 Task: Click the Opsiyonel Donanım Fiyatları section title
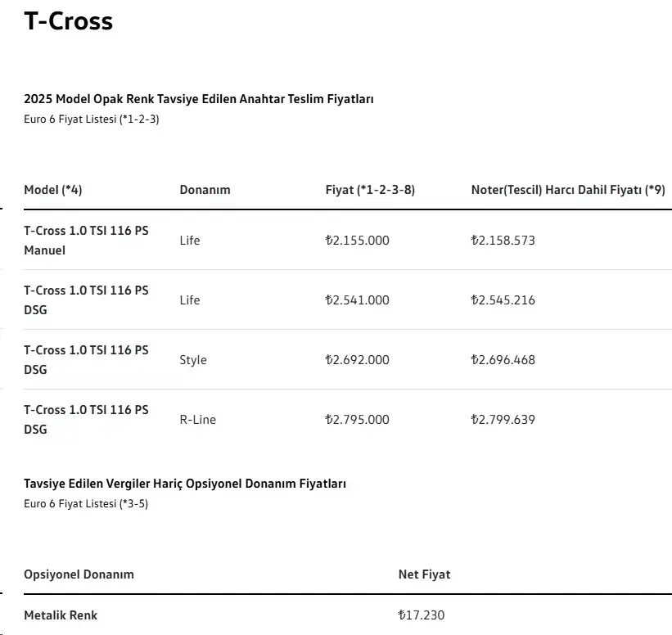185,484
